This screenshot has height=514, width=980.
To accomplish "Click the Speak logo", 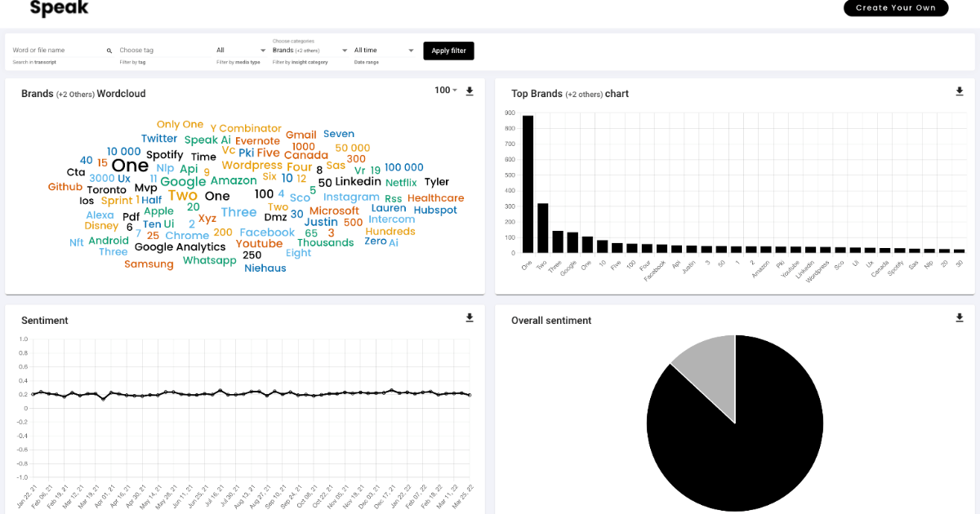I will pos(59,8).
